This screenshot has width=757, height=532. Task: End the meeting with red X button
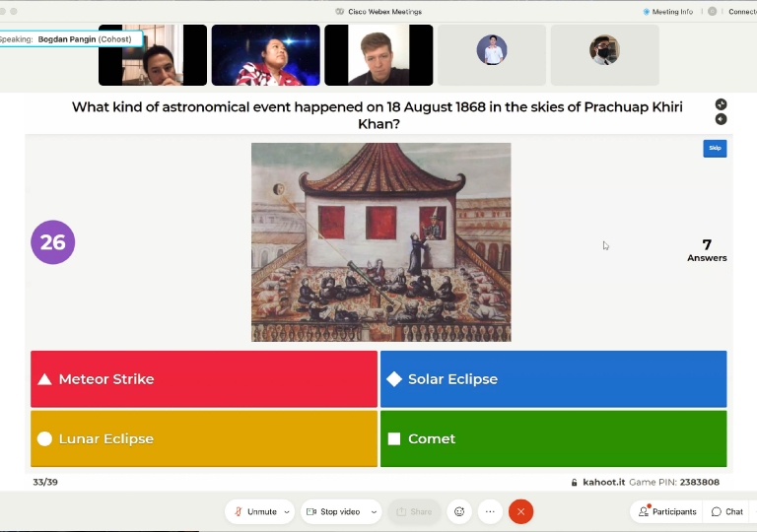click(520, 511)
